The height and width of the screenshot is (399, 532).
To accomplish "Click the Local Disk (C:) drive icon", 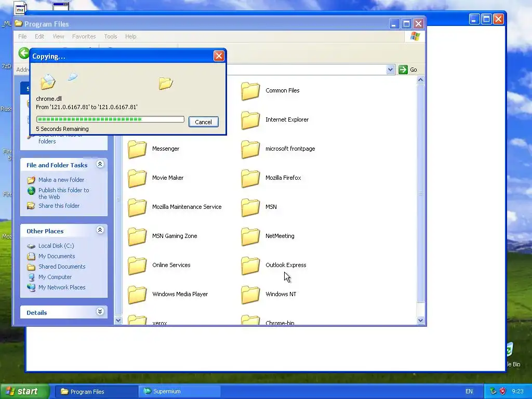I will (31, 246).
